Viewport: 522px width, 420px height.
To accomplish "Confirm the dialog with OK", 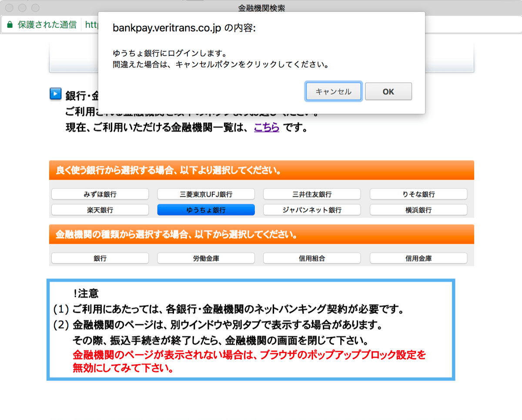I will (388, 91).
